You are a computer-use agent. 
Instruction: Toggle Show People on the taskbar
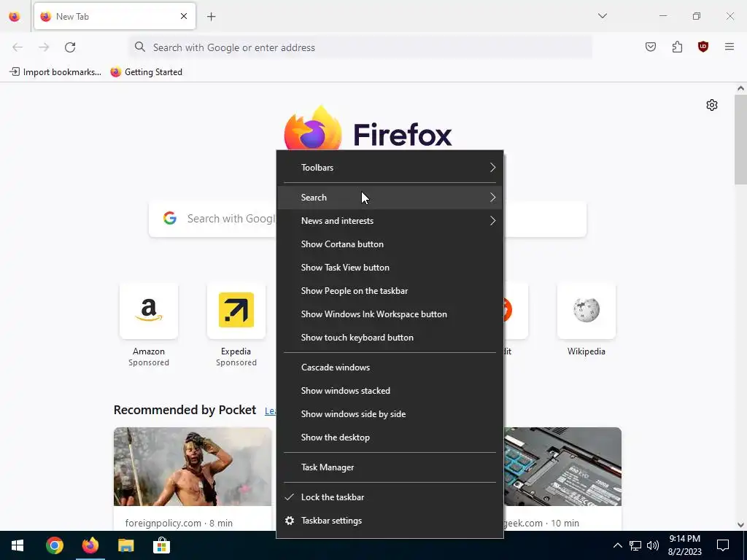pos(390,290)
